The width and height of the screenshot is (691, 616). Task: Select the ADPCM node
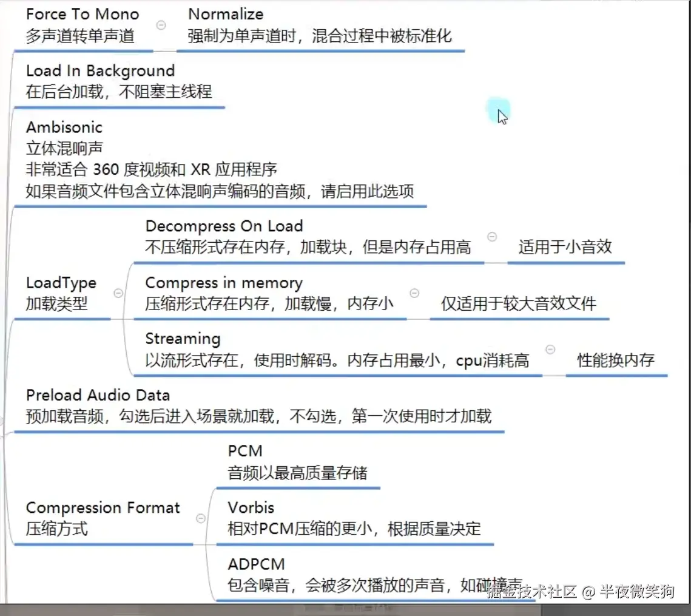tap(375, 575)
